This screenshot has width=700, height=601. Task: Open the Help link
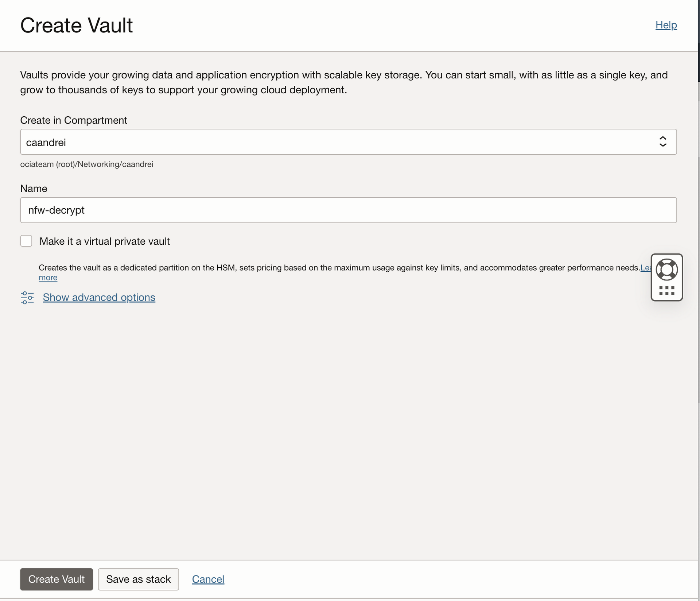coord(666,25)
